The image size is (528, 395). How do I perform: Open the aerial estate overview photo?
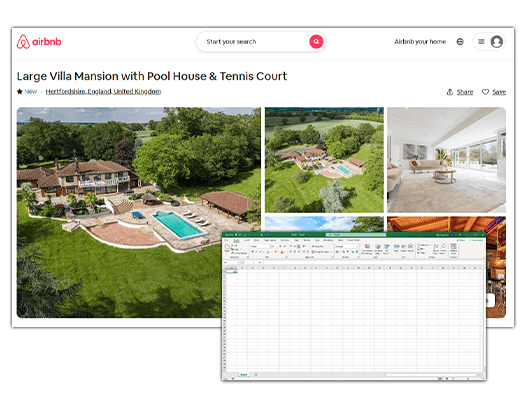click(x=324, y=160)
